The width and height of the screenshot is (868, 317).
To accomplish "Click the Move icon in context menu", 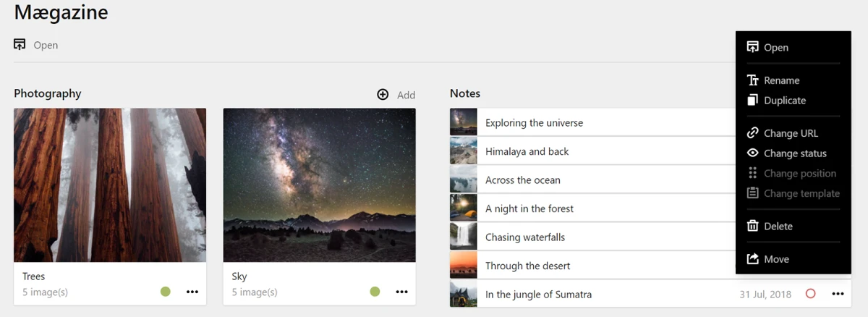I will 752,259.
